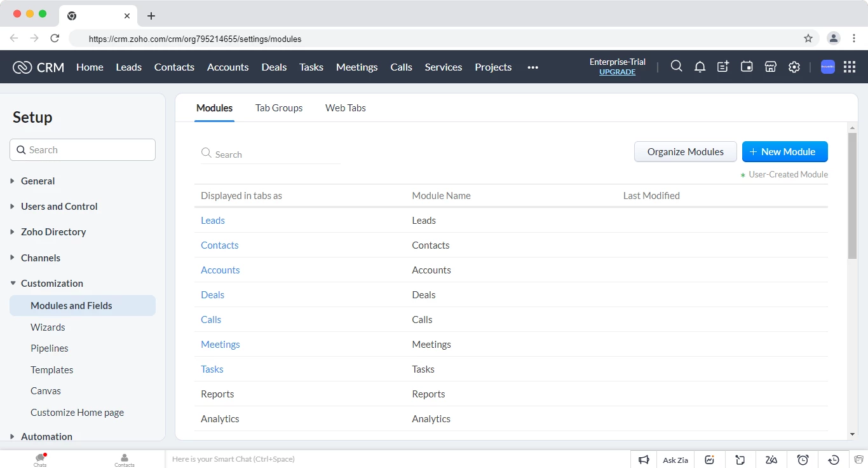This screenshot has width=868, height=468.
Task: Click the UPGRADE link
Action: click(617, 72)
